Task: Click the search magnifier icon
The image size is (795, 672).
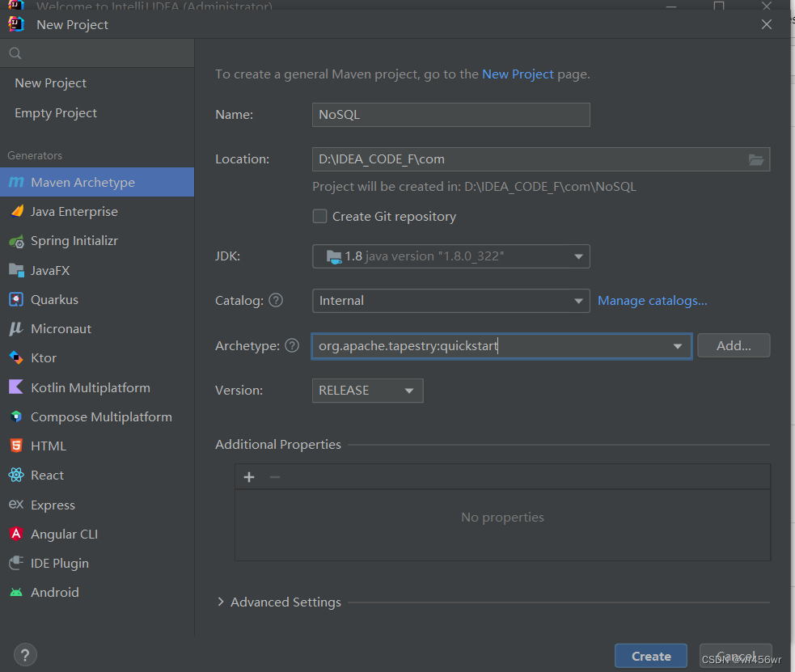Action: click(x=15, y=53)
